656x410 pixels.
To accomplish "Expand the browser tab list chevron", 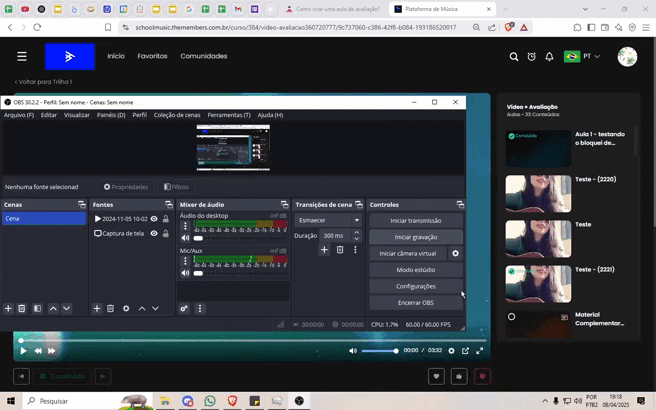I will [x=585, y=9].
